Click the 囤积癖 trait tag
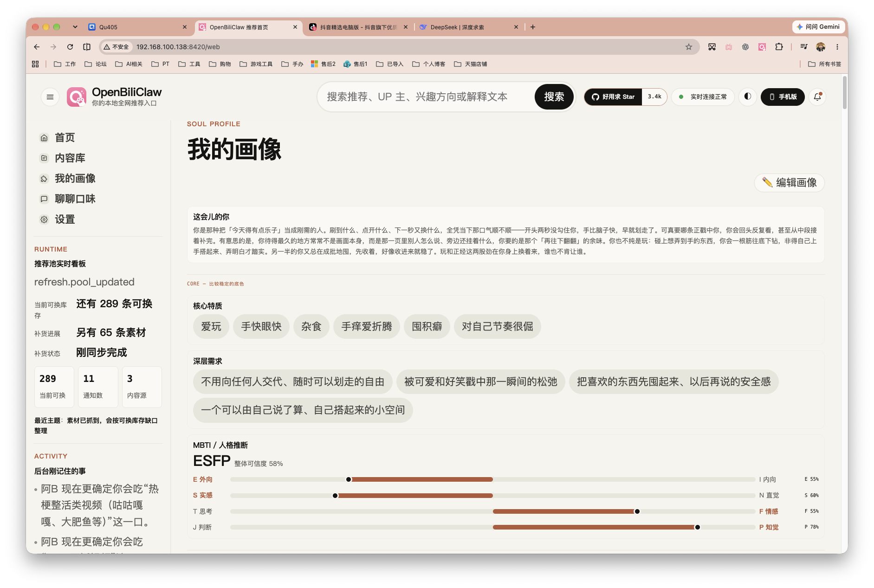Image resolution: width=874 pixels, height=588 pixels. point(427,326)
